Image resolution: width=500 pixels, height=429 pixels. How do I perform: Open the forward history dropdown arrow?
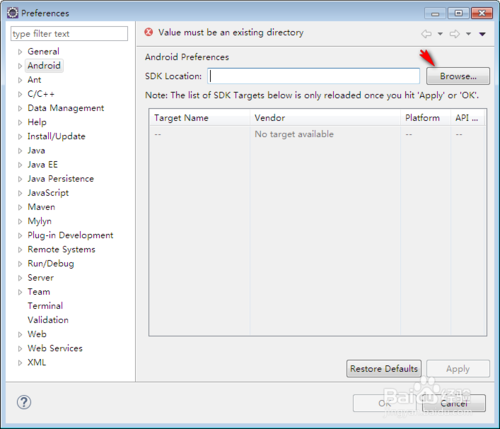[x=468, y=34]
